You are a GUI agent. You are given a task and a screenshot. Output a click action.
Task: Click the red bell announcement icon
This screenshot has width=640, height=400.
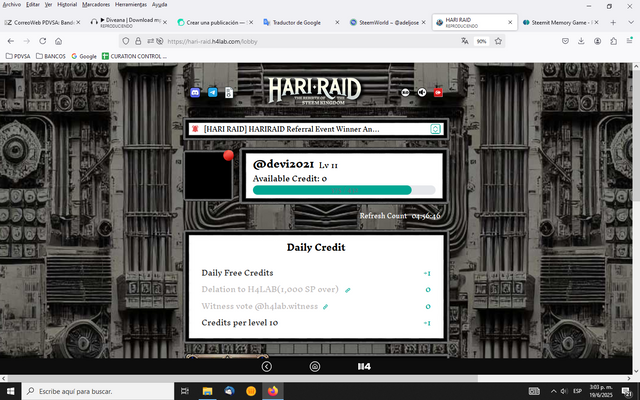pos(195,129)
